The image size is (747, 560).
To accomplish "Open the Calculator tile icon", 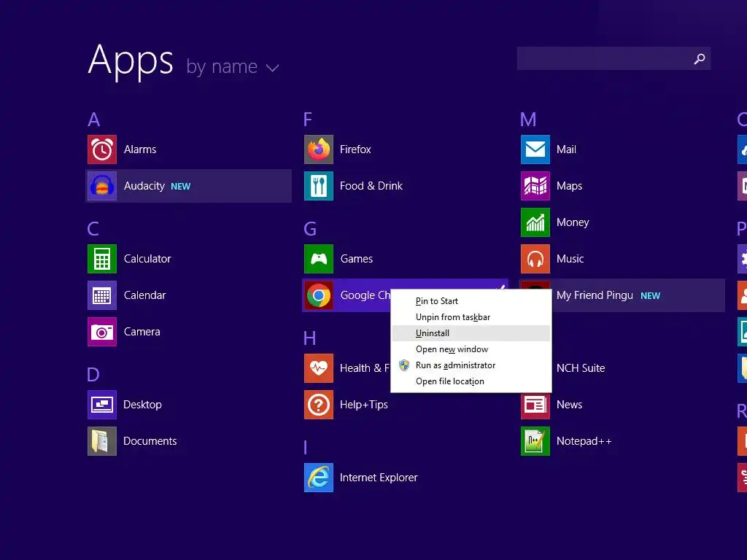I will 102,259.
